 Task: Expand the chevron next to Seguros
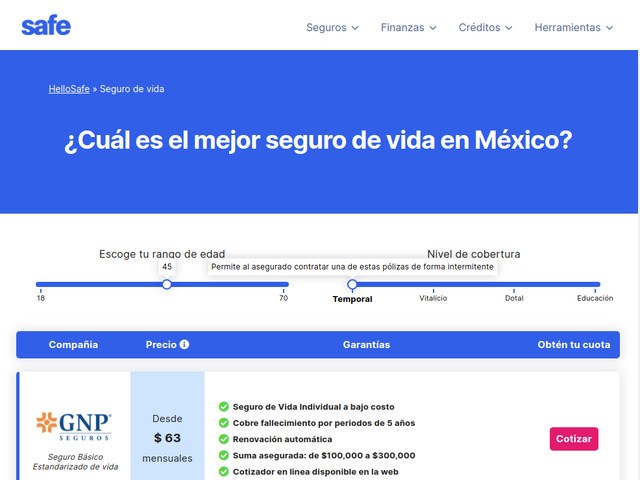(355, 28)
